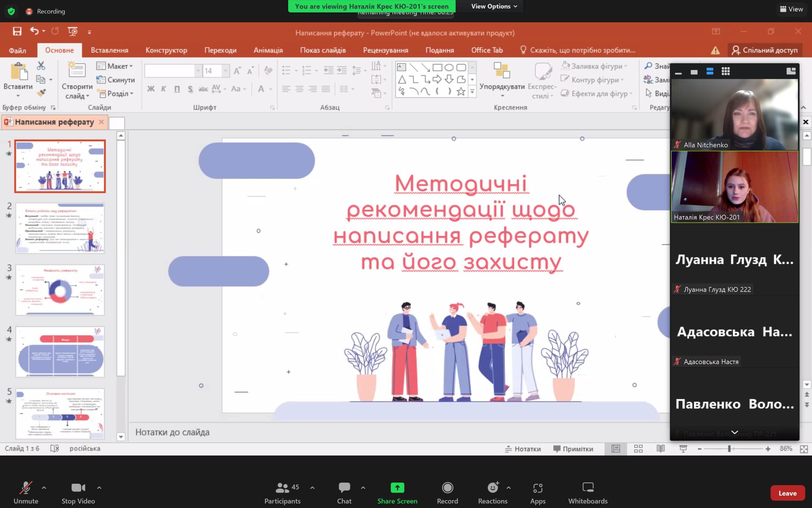Increase font size with the large A icon
The image size is (812, 508).
point(237,71)
